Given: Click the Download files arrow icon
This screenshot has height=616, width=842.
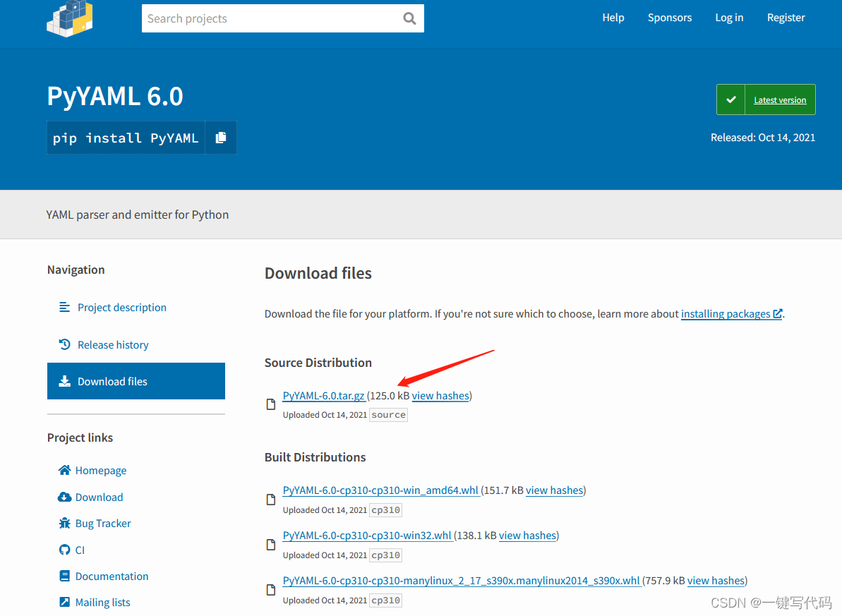Looking at the screenshot, I should [x=64, y=381].
